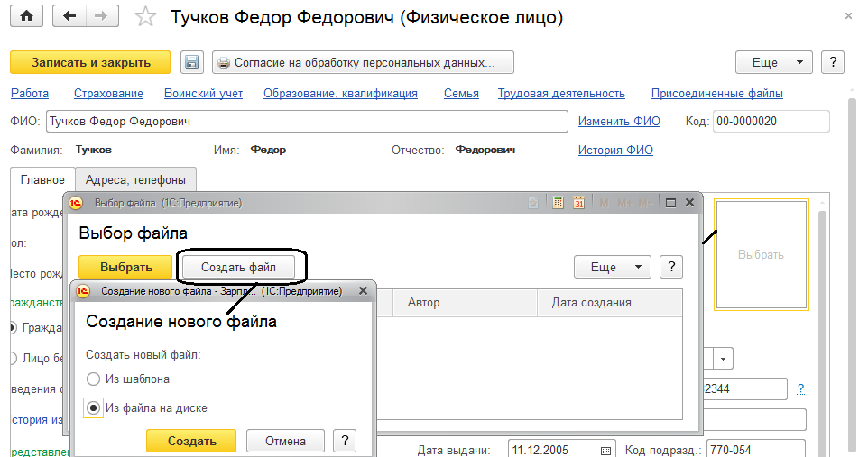The image size is (868, 457).
Task: Click the M memory button
Action: click(x=604, y=203)
